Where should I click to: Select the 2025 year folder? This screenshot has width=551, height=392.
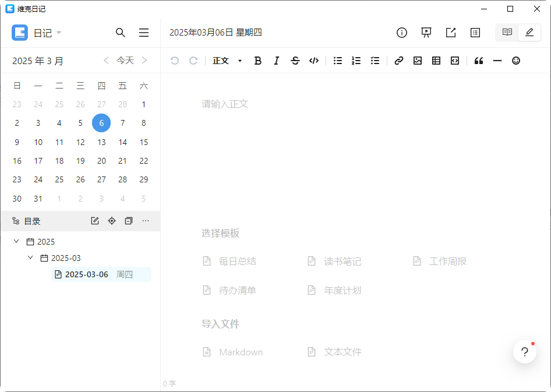click(x=41, y=242)
